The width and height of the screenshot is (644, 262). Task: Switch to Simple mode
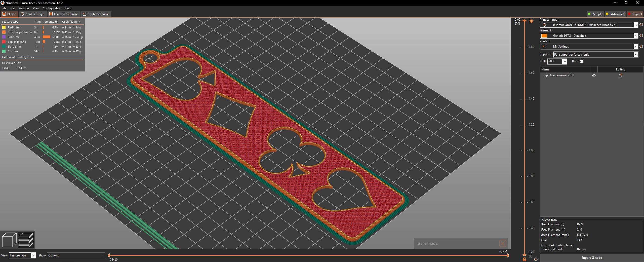coord(595,14)
